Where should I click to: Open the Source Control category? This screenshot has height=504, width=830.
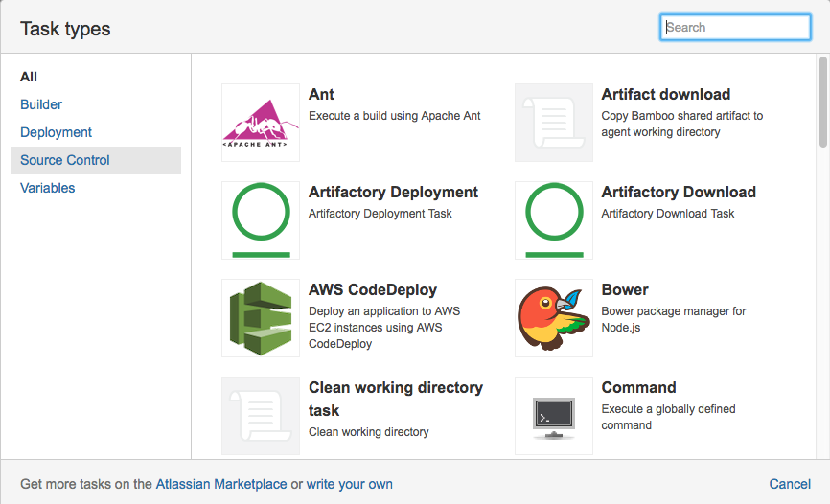click(96, 160)
